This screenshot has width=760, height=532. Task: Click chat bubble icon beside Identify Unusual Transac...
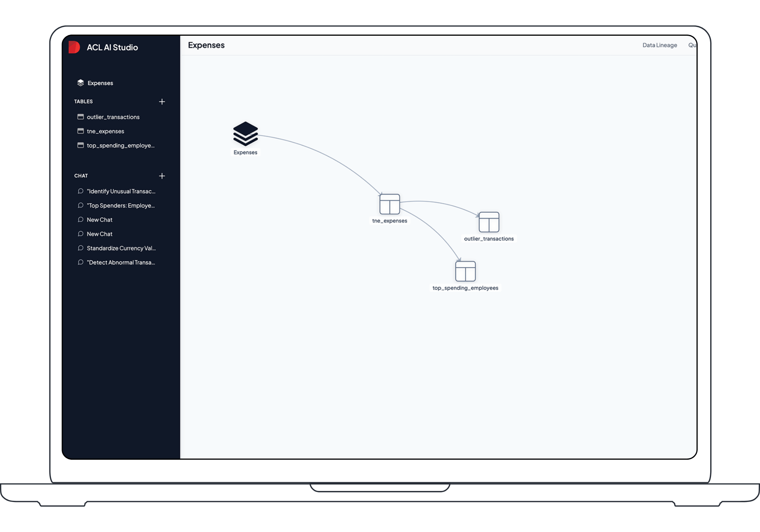point(81,191)
